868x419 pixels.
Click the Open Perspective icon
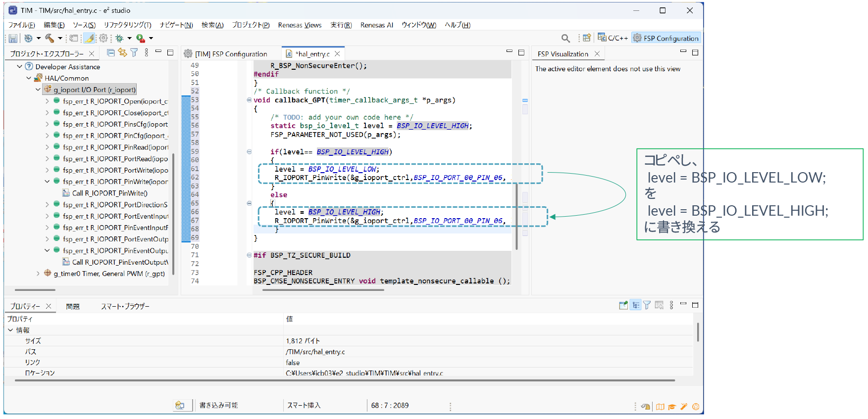point(587,38)
